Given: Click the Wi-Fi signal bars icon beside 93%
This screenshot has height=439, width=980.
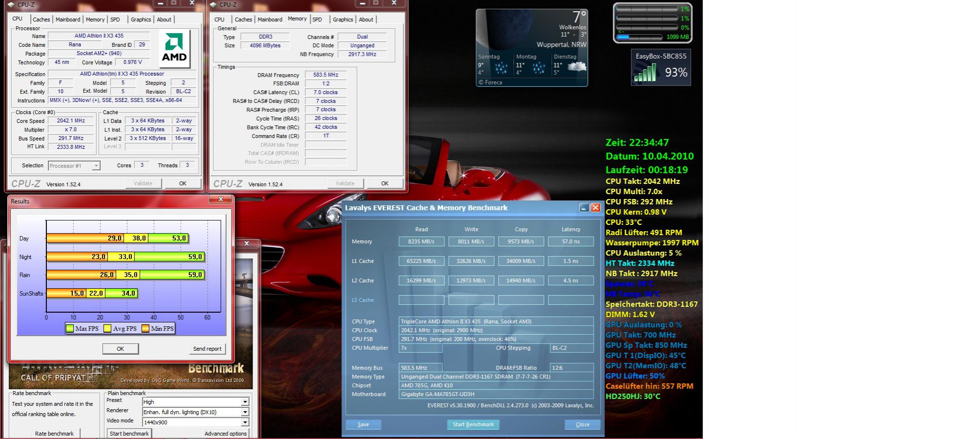Looking at the screenshot, I should coord(645,73).
